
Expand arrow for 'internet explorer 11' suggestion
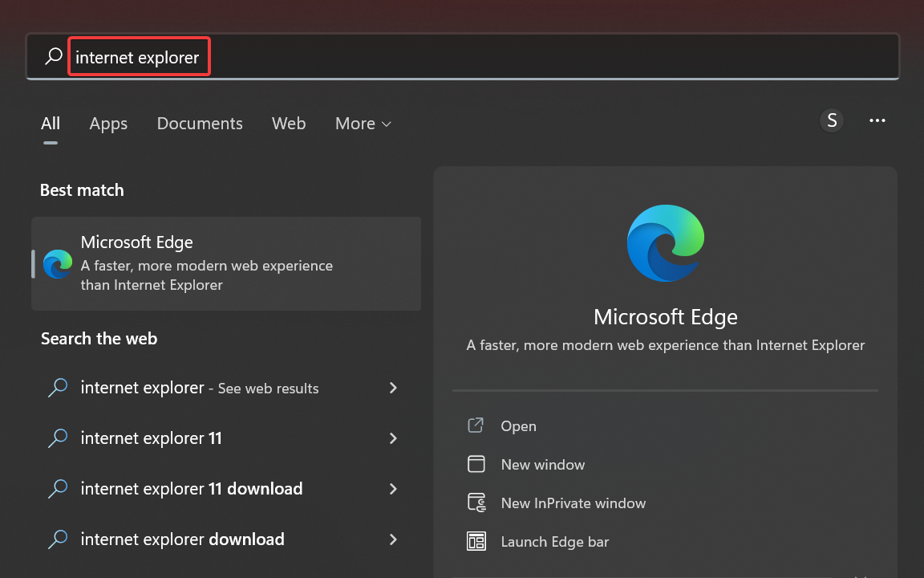[x=393, y=438]
